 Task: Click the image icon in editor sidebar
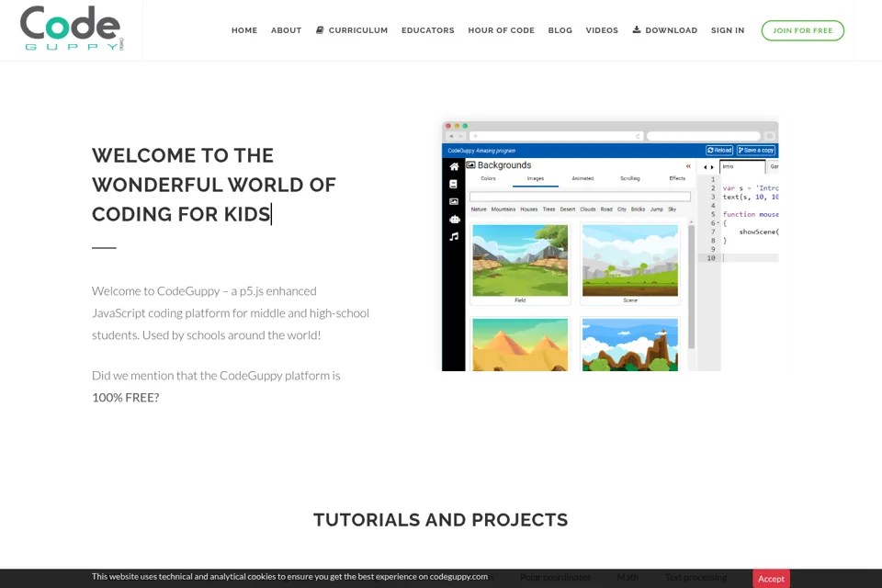[453, 201]
